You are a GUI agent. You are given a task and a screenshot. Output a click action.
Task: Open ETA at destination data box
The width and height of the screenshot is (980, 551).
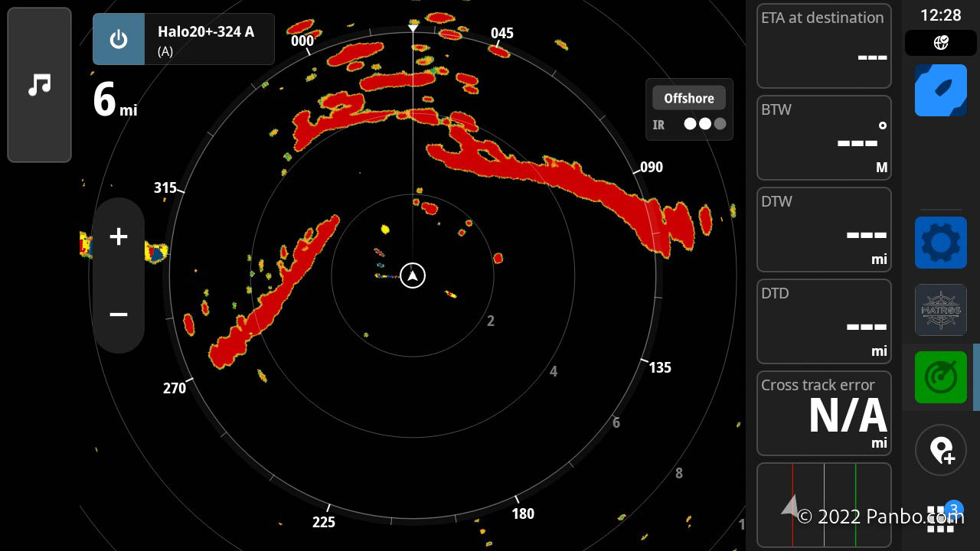824,46
